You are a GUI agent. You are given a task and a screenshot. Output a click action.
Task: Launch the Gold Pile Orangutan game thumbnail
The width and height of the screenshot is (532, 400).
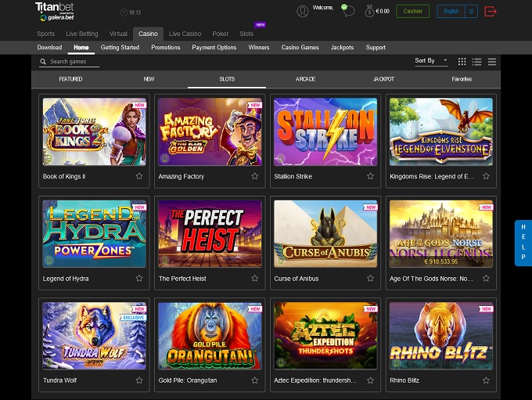click(x=210, y=335)
